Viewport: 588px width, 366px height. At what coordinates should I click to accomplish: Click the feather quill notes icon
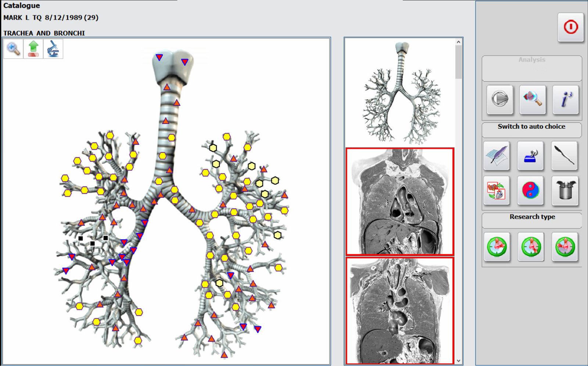tap(497, 156)
